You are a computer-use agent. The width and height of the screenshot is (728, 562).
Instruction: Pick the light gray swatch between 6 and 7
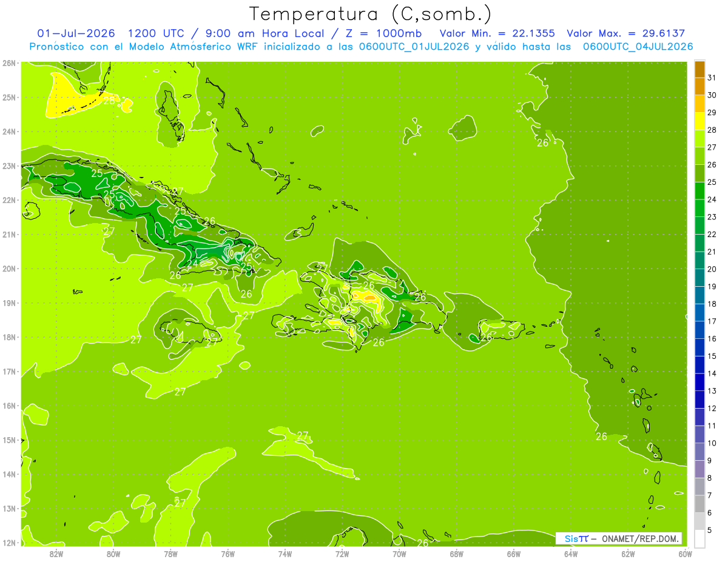(699, 504)
